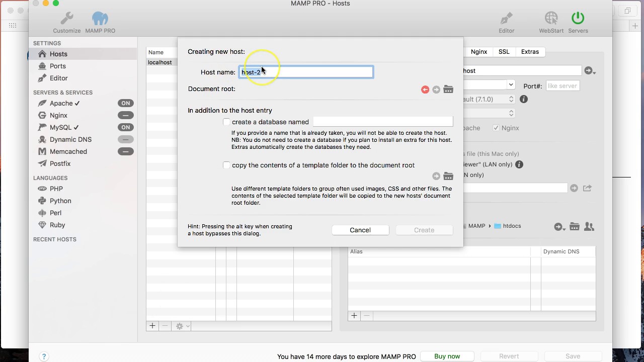Cancel the new host dialog
The height and width of the screenshot is (362, 644).
360,230
